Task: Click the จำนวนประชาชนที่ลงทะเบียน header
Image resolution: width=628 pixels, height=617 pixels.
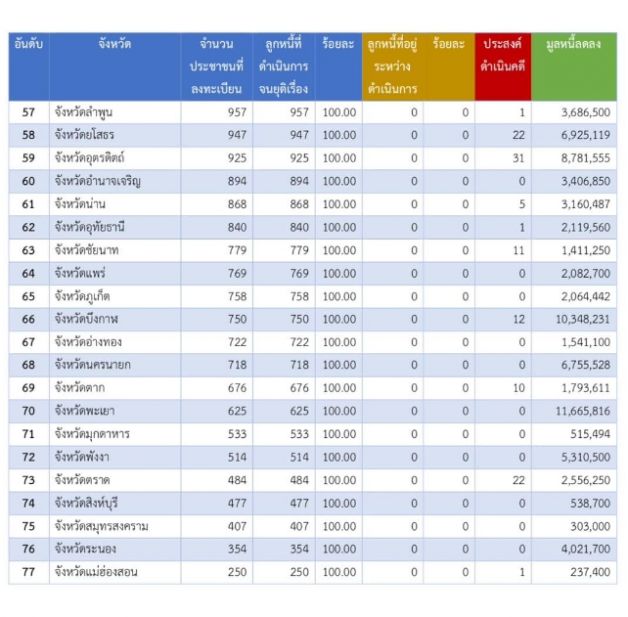Action: pos(216,66)
